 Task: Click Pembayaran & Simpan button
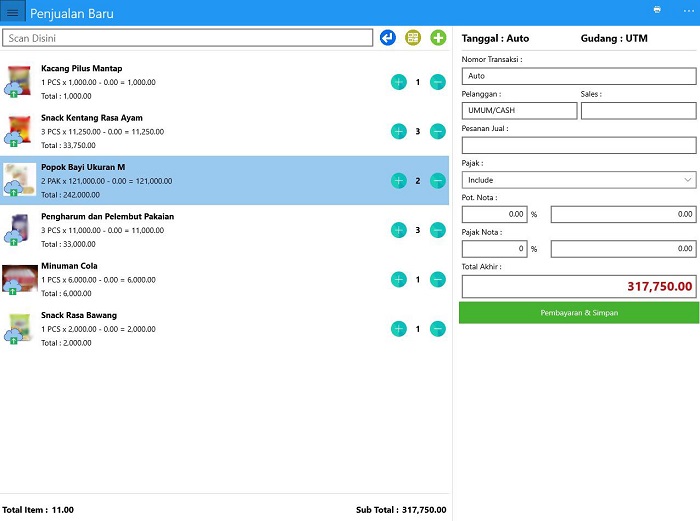click(579, 313)
